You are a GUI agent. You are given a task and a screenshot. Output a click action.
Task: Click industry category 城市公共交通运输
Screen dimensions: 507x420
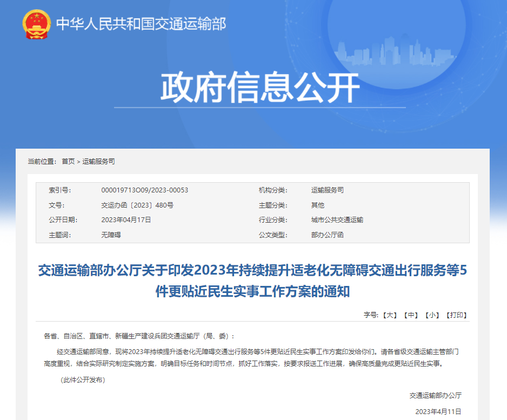point(337,220)
